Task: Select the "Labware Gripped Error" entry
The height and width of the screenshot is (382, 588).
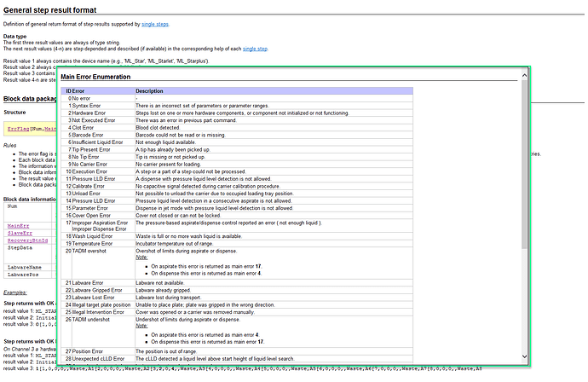Action: [x=101, y=289]
